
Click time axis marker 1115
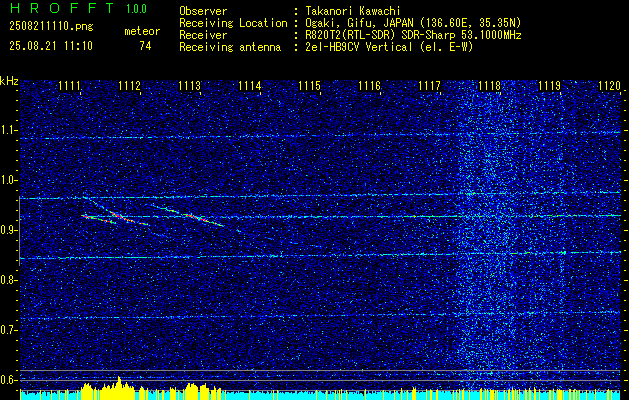tap(309, 85)
